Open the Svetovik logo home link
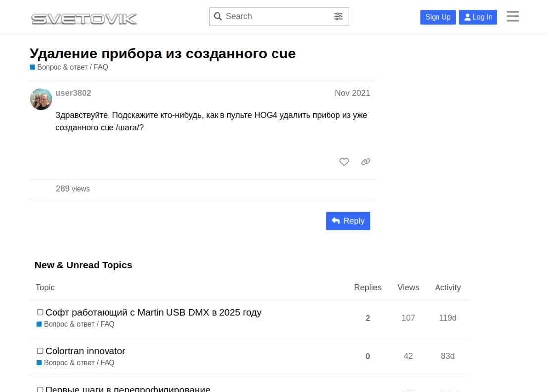The height and width of the screenshot is (392, 547). coord(84,18)
